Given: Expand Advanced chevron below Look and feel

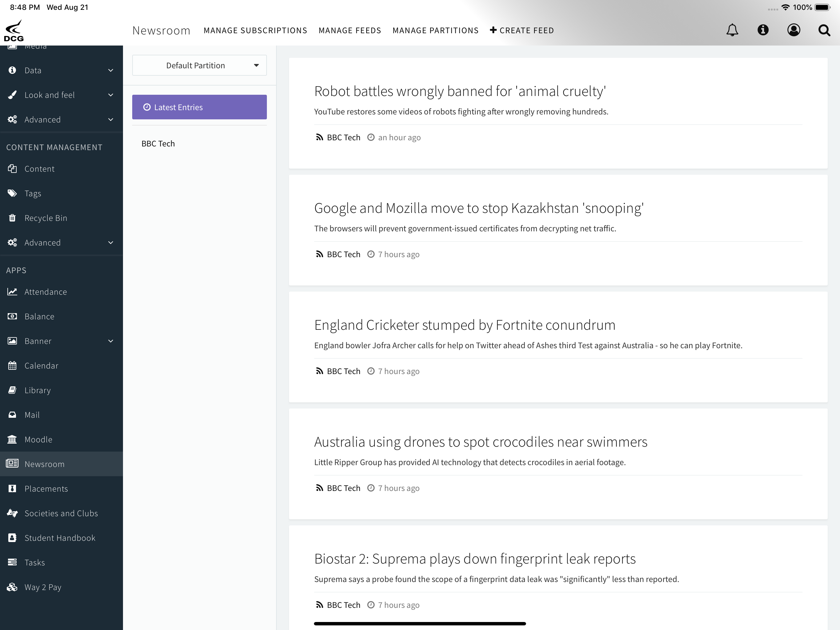Looking at the screenshot, I should pyautogui.click(x=110, y=120).
